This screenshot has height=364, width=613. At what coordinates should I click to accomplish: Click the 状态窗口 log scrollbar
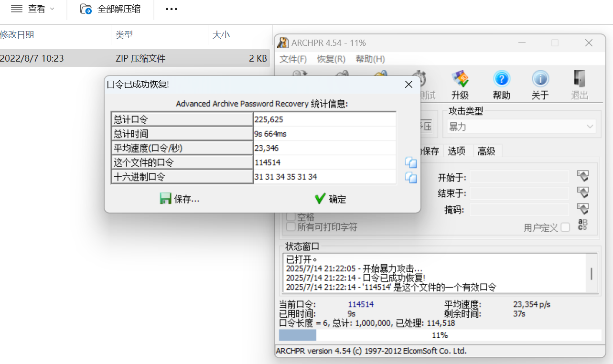pyautogui.click(x=591, y=273)
